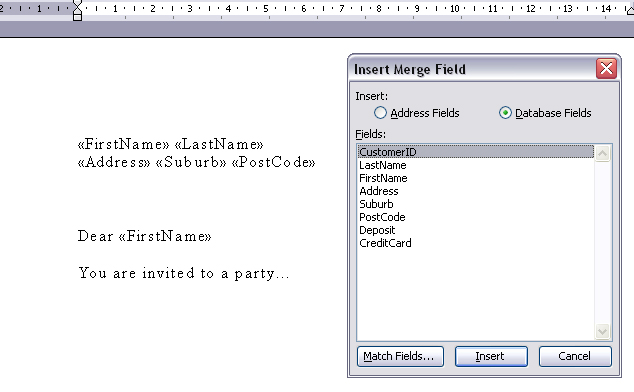This screenshot has width=634, height=392.
Task: Open the Match Fields dialog
Action: [400, 356]
